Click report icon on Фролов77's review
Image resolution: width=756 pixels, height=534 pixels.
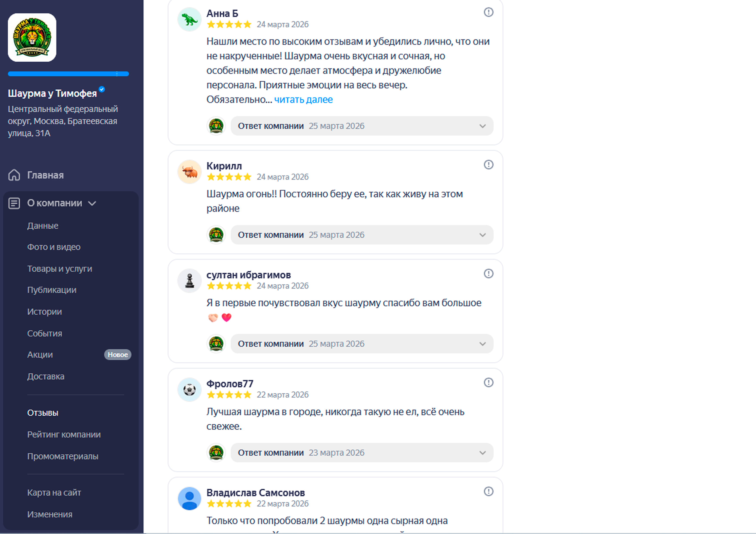pos(488,382)
